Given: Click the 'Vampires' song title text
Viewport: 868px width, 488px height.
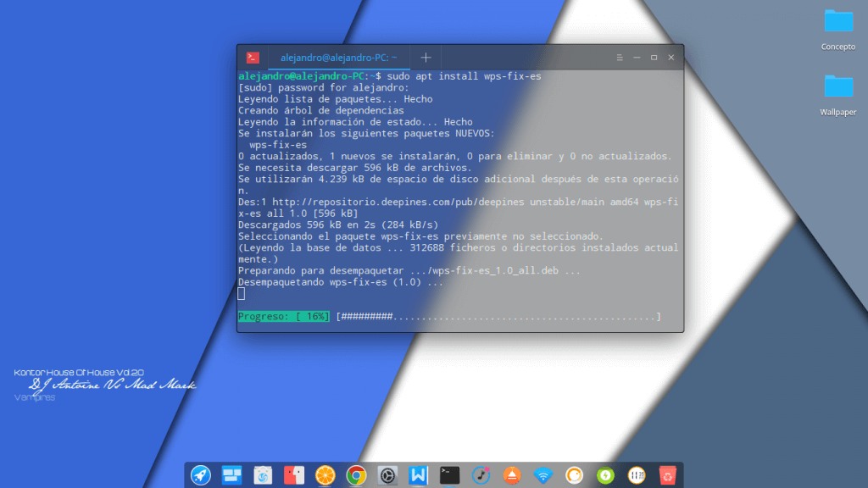Looking at the screenshot, I should (x=34, y=397).
